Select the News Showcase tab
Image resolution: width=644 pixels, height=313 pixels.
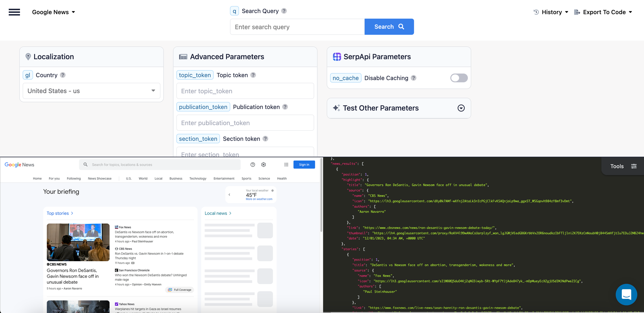[99, 179]
